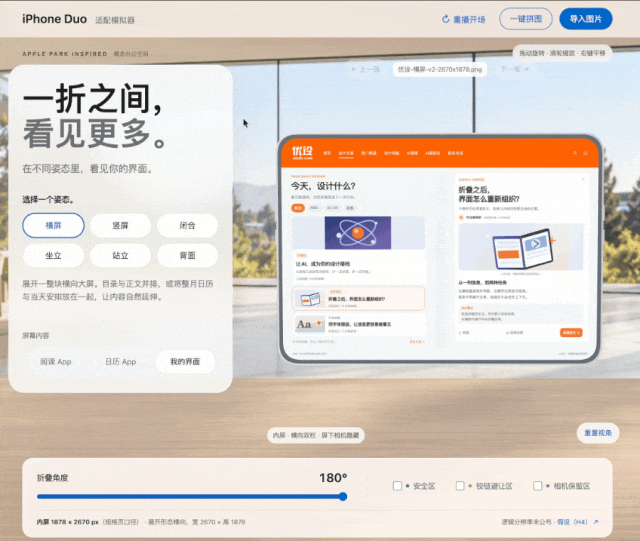Click the foldable device illustration in the right article

522,249
